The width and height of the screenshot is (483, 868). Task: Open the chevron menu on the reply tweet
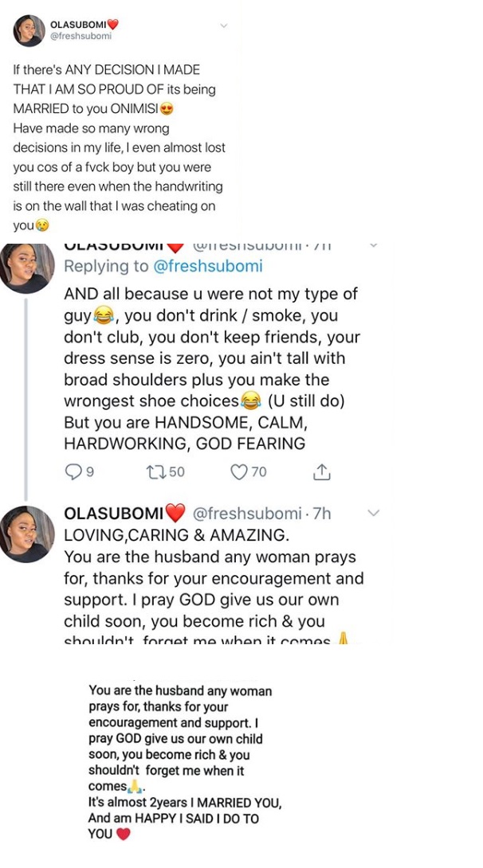(x=373, y=245)
